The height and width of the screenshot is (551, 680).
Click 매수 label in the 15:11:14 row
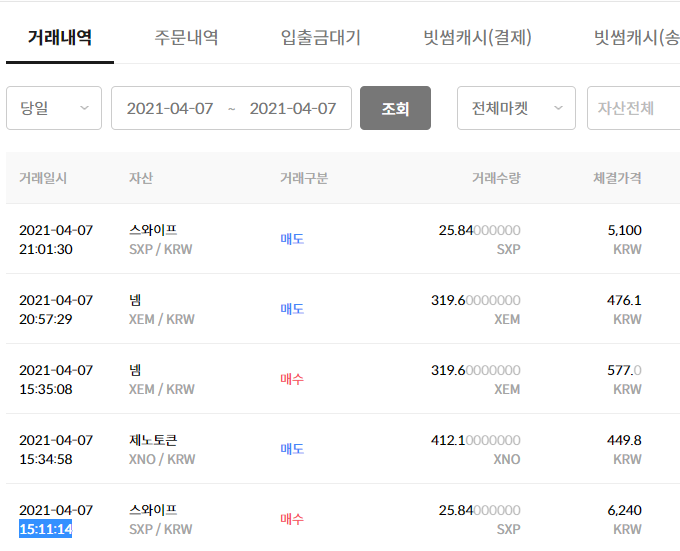[292, 518]
